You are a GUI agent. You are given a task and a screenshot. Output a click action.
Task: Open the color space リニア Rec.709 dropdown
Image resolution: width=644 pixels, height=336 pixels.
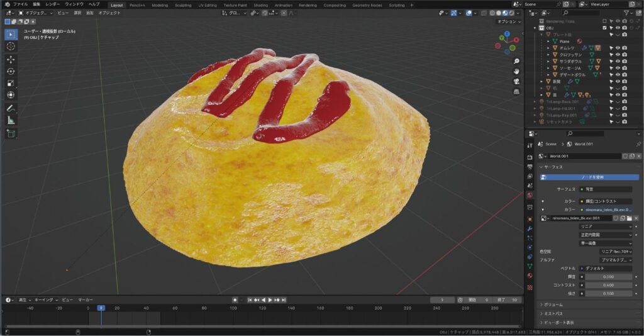pyautogui.click(x=616, y=252)
